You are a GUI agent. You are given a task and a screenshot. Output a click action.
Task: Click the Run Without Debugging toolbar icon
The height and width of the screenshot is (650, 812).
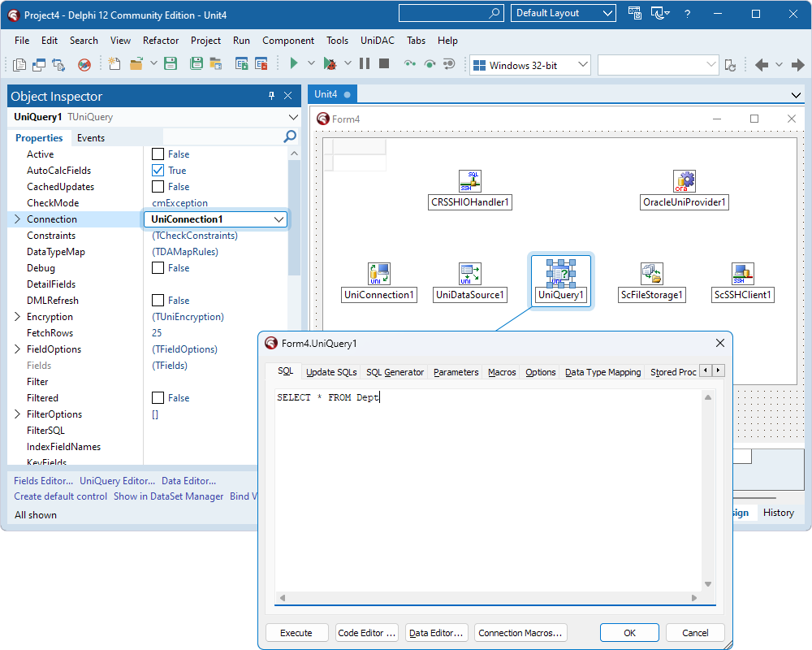click(x=331, y=63)
